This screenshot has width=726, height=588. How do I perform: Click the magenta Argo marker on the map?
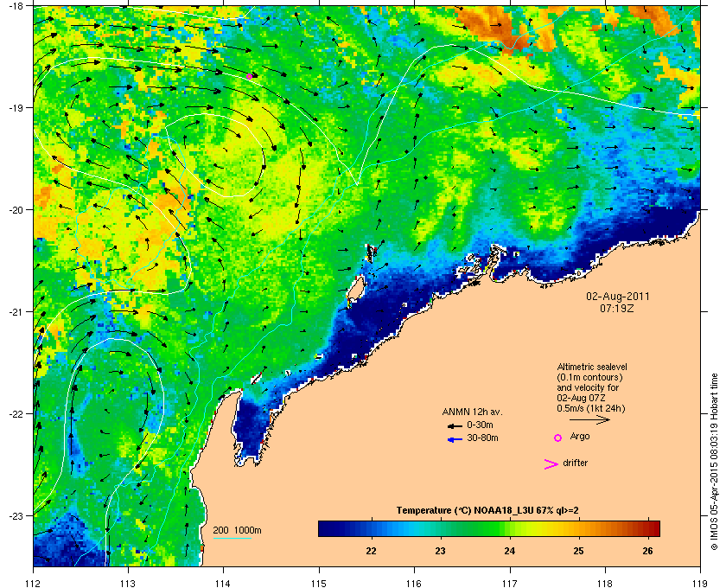tap(249, 76)
